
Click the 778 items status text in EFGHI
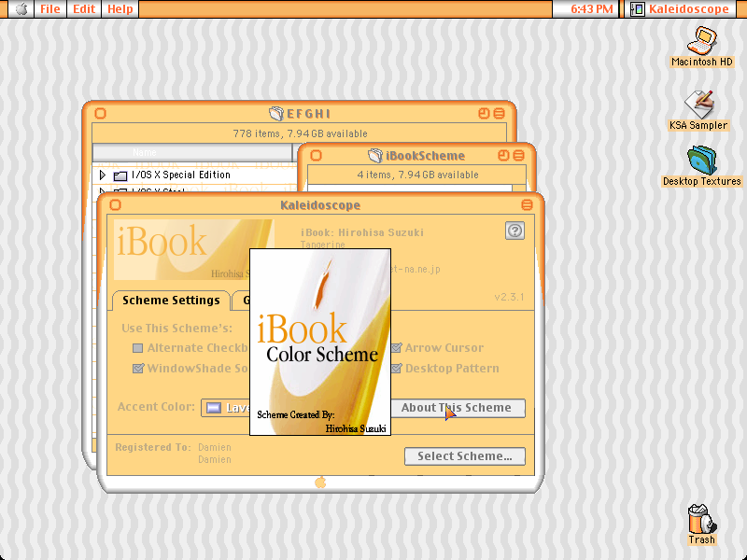click(300, 133)
